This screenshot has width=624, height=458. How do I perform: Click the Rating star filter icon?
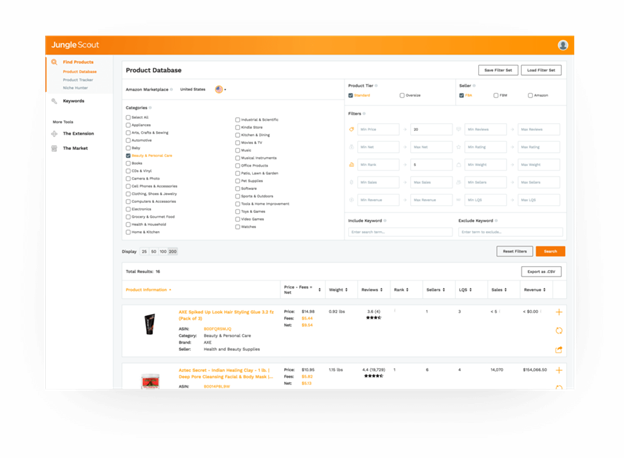coord(458,147)
